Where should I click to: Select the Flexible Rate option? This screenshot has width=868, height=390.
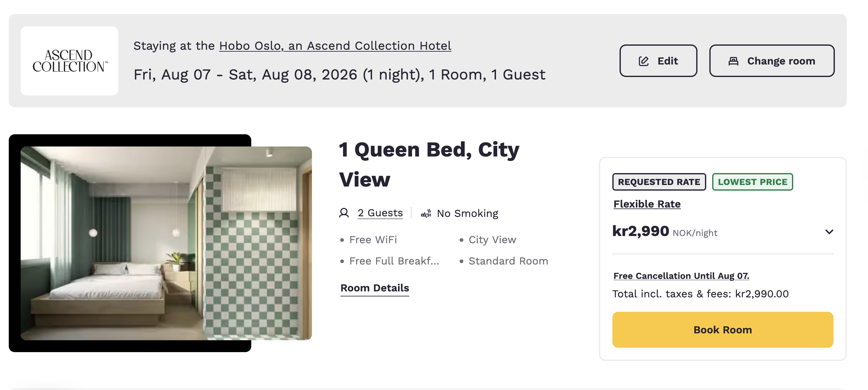[x=647, y=203]
